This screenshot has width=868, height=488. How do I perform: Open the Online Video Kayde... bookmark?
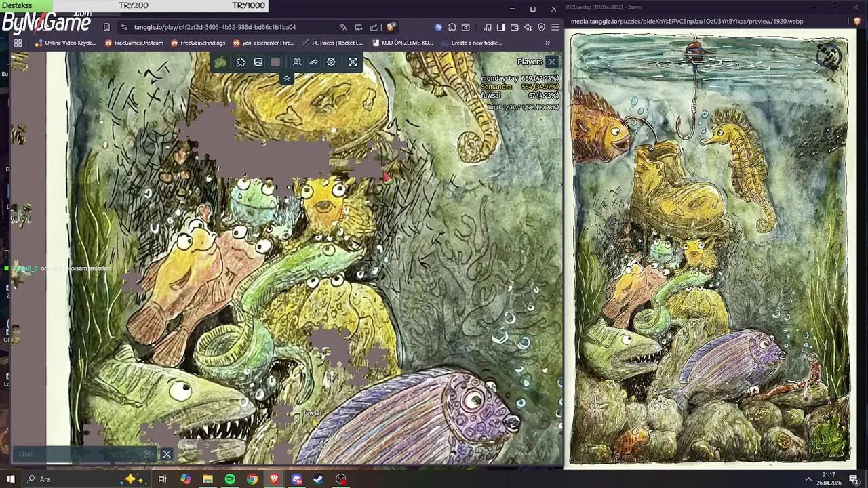click(65, 43)
